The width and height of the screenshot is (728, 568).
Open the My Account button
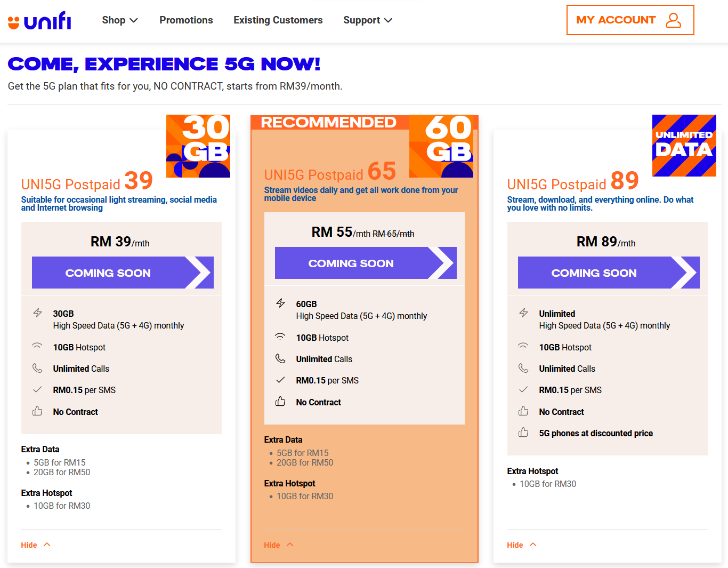tap(630, 20)
